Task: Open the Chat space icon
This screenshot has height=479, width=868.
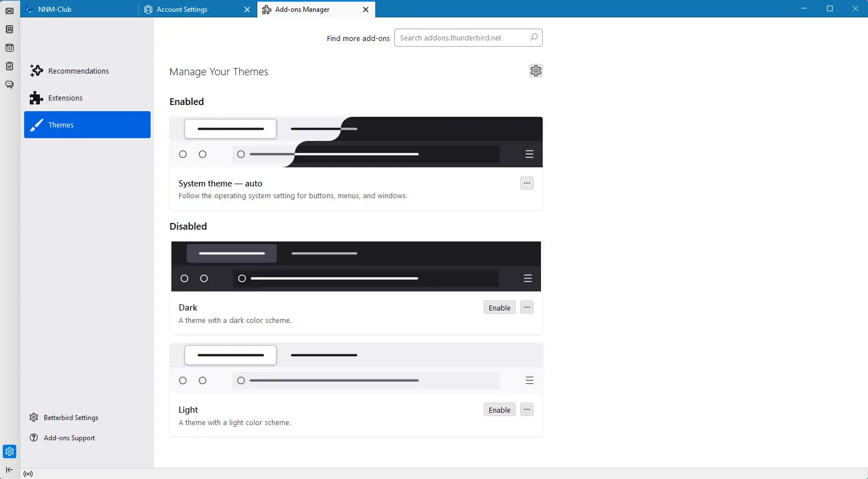Action: tap(10, 85)
